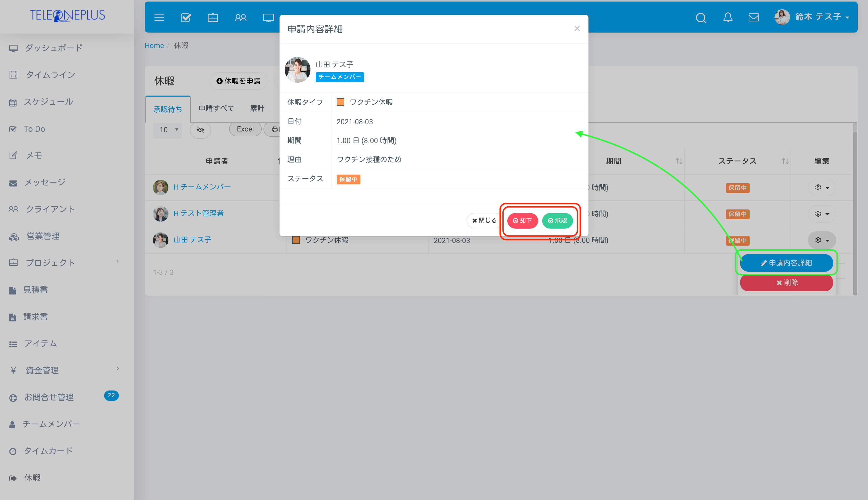Export the table with Excel button
This screenshot has height=500, width=868.
[x=245, y=129]
